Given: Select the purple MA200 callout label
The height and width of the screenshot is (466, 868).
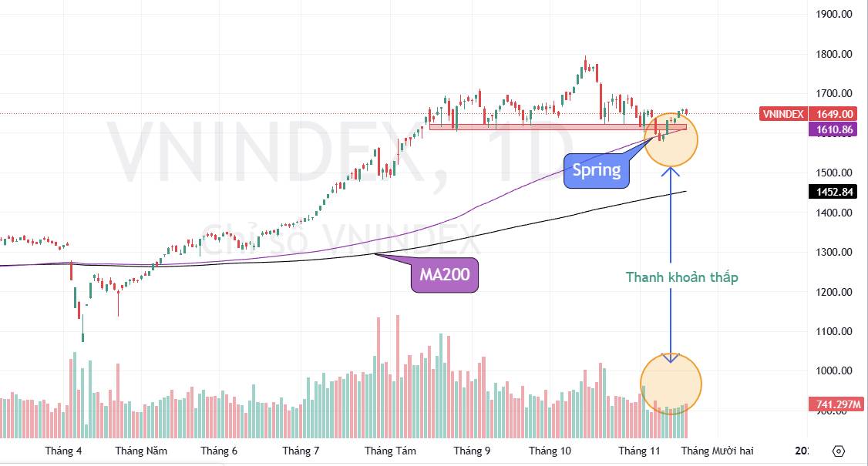Looking at the screenshot, I should (x=444, y=273).
